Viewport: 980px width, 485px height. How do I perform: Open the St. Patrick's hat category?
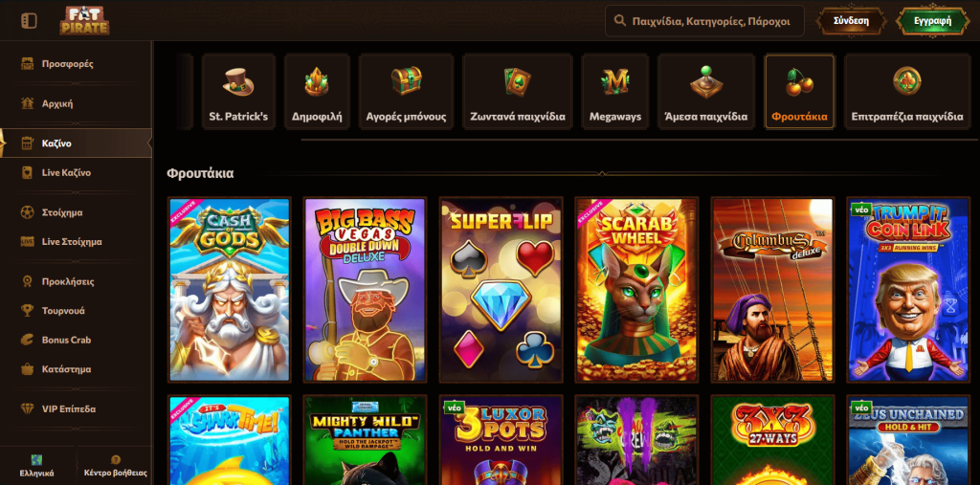pyautogui.click(x=238, y=92)
